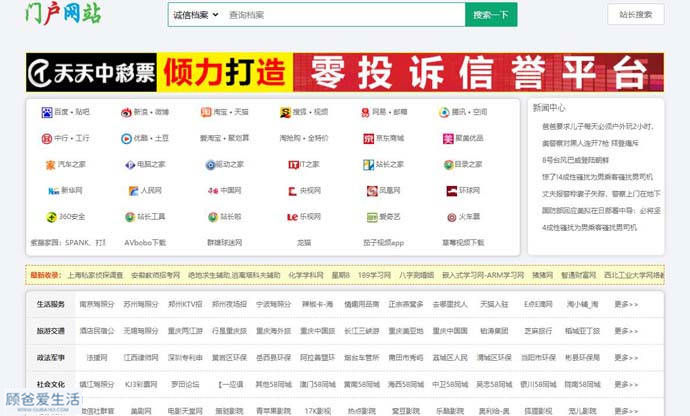The width and height of the screenshot is (690, 416).
Task: Open the 罗田论坛 link
Action: [185, 384]
